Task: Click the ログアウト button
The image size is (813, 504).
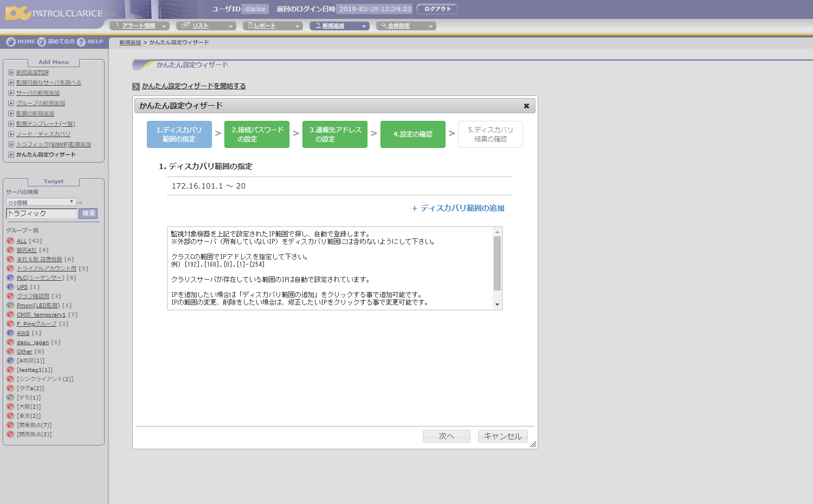Action: point(437,9)
